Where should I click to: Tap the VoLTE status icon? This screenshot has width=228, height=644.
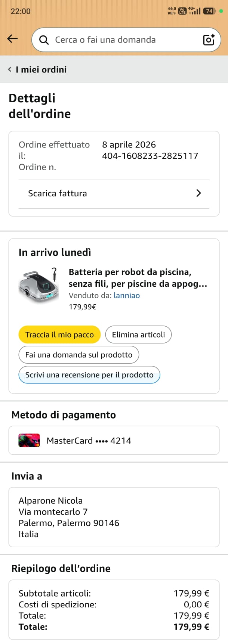tap(182, 11)
